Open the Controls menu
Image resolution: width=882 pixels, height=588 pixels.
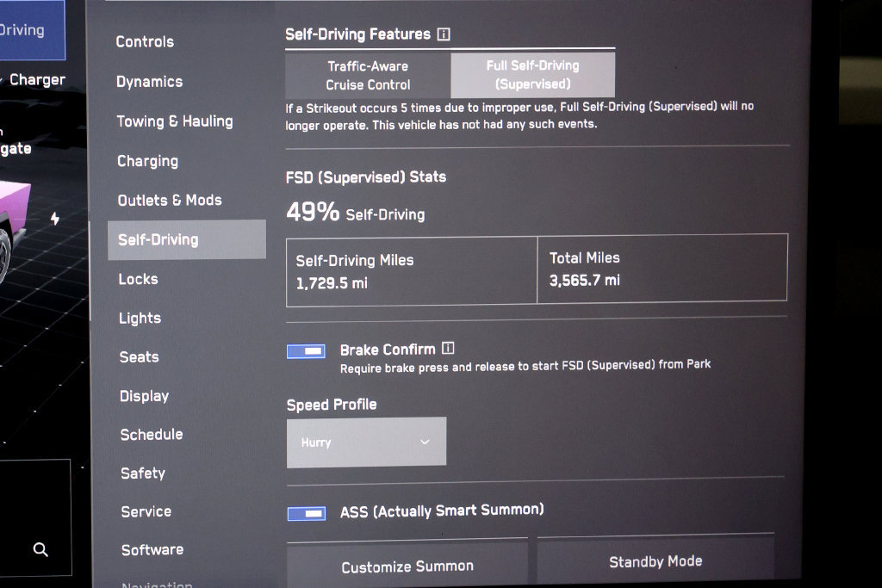click(145, 42)
